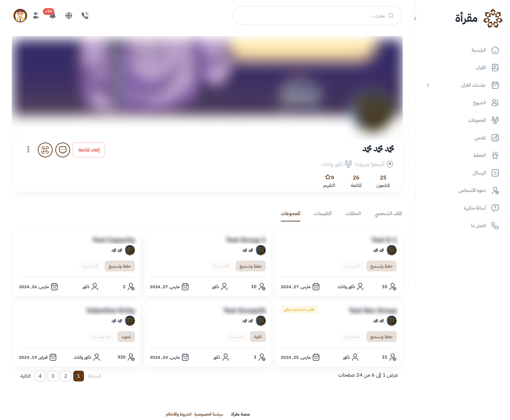Collapse the sidebar using the chevron button
The width and height of the screenshot is (510, 420).
pos(415,19)
